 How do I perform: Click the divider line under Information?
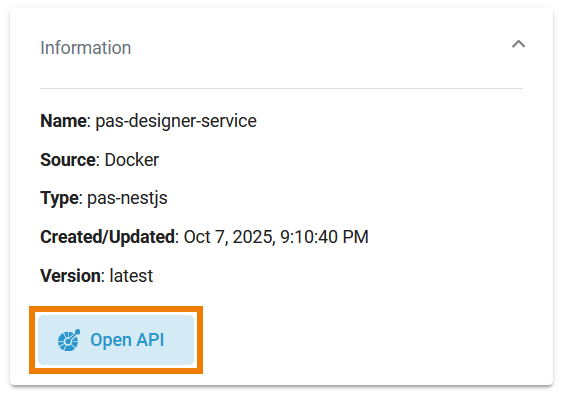[282, 88]
